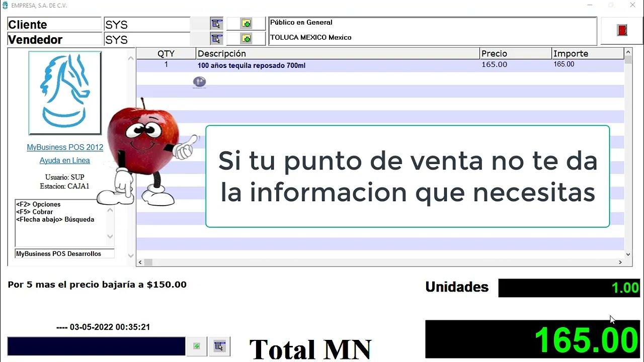The image size is (644, 362).
Task: Focus the dark barcode entry field
Action: [x=96, y=346]
